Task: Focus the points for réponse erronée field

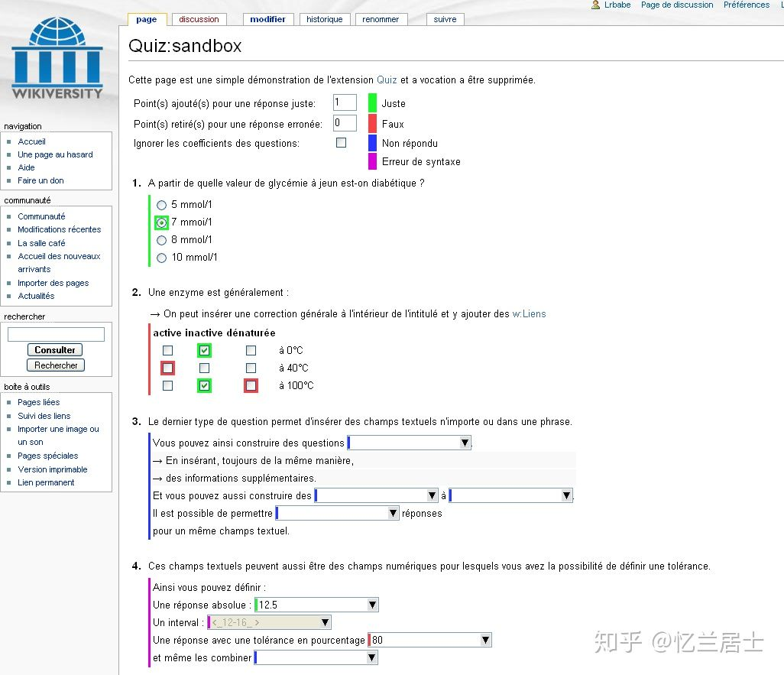Action: click(x=345, y=122)
